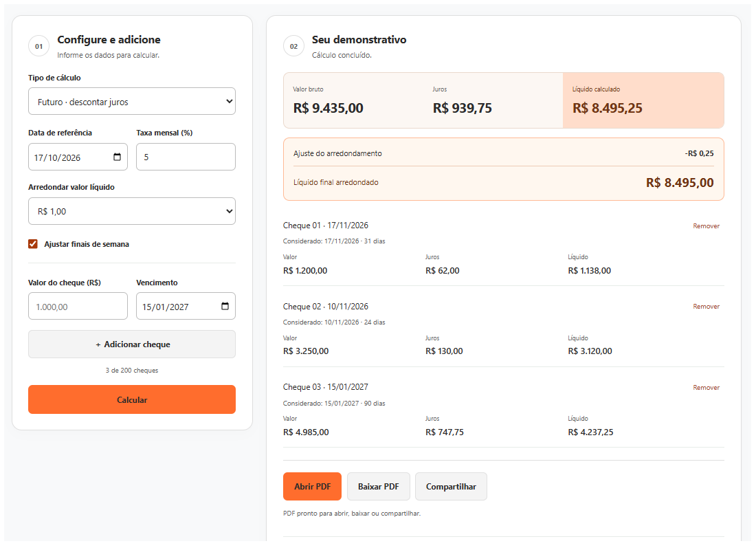Toggle Ajustar finais de semana checkbox

33,244
